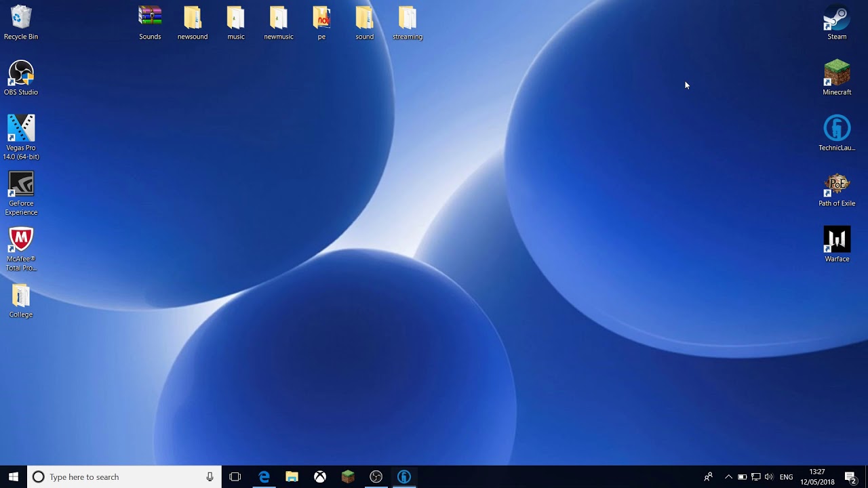Check the battery status icon
Viewport: 868px width, 488px height.
pos(743,477)
